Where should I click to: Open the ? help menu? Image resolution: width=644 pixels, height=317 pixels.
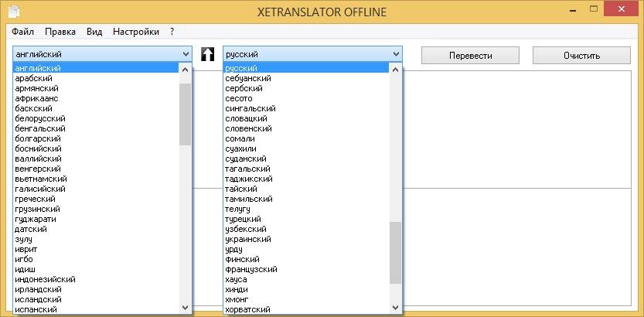tap(172, 32)
